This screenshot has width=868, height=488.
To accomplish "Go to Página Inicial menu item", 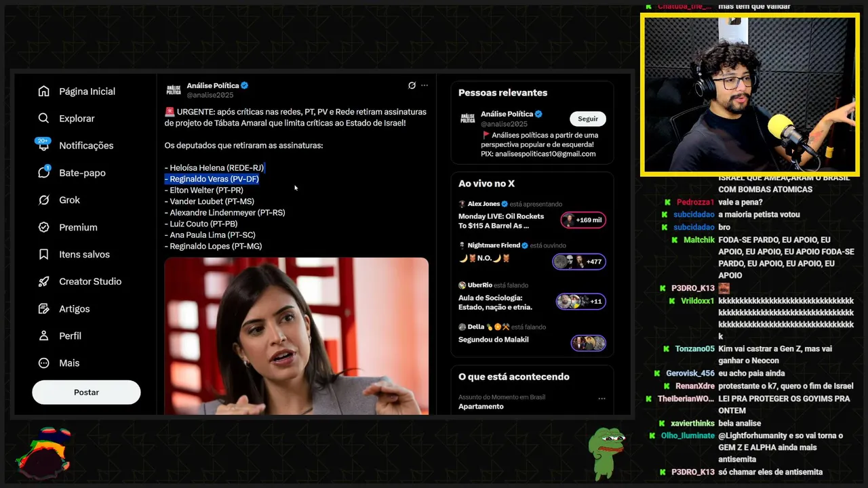I will tap(87, 91).
